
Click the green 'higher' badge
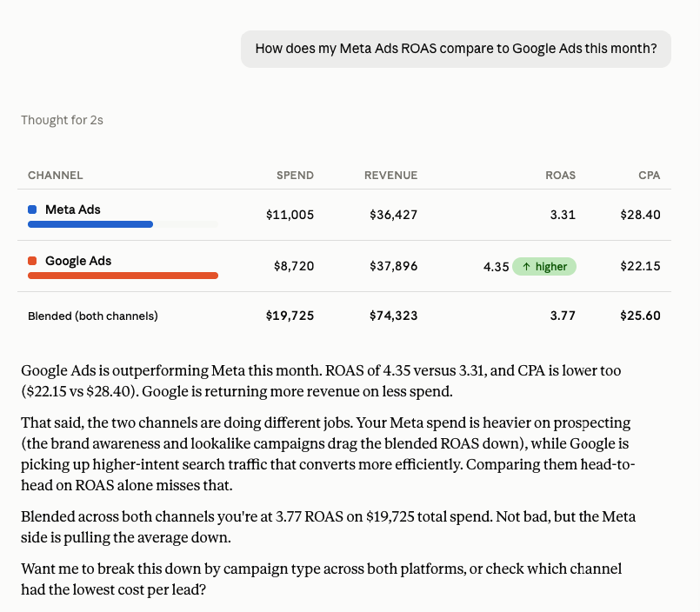544,267
